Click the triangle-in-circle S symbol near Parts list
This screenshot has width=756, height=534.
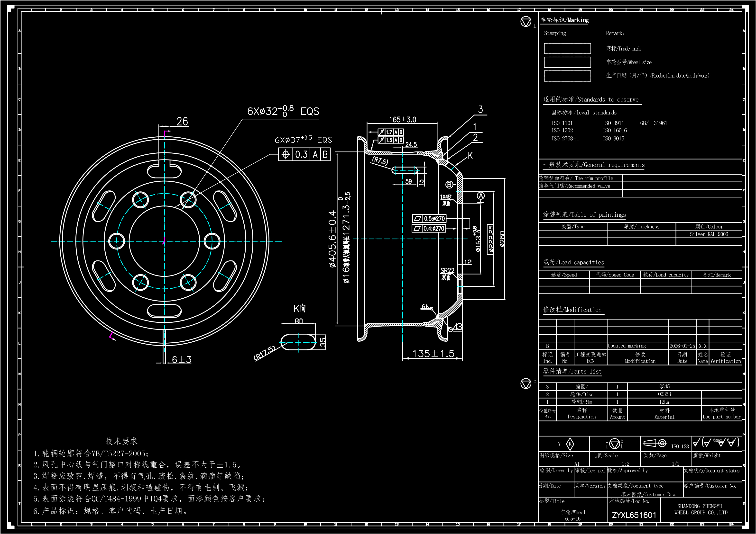pos(526,383)
